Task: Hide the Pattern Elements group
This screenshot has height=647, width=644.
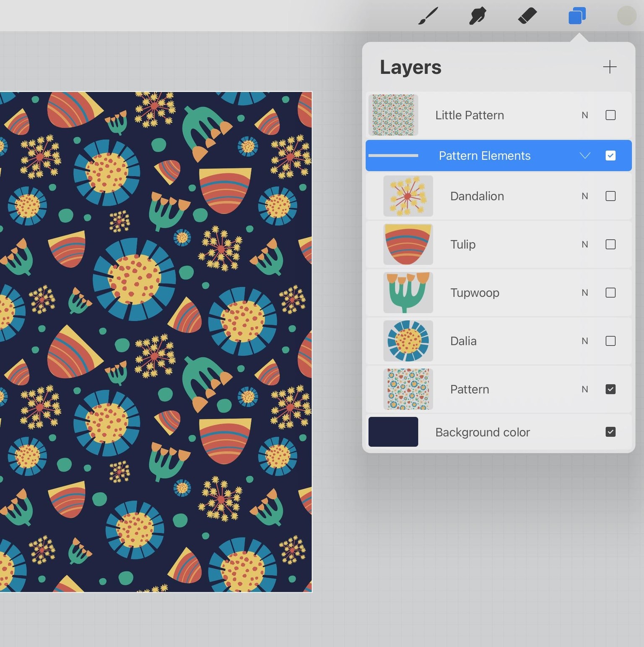Action: 610,156
